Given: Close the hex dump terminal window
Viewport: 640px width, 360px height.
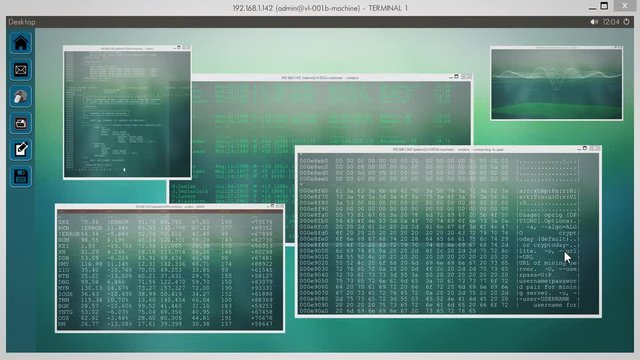Looking at the screenshot, I should [x=595, y=149].
